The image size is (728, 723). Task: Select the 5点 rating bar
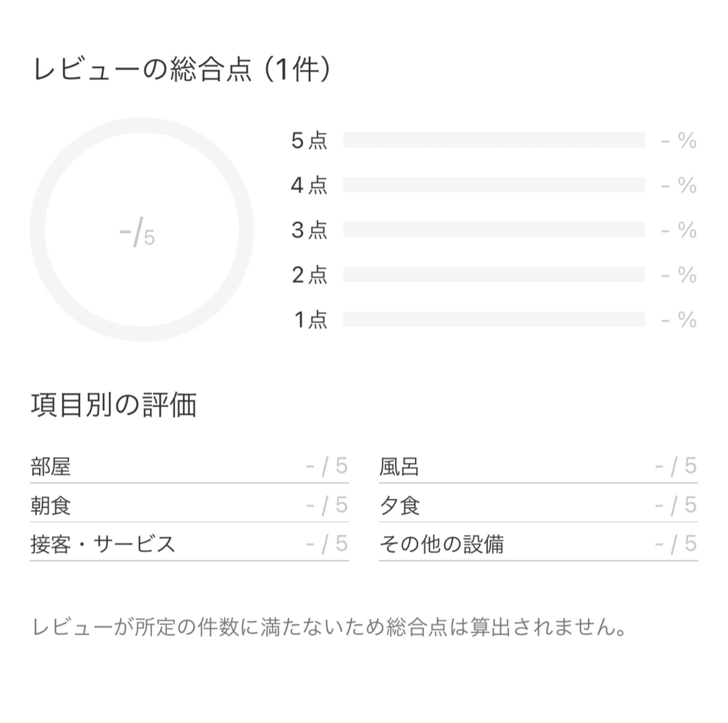494,140
